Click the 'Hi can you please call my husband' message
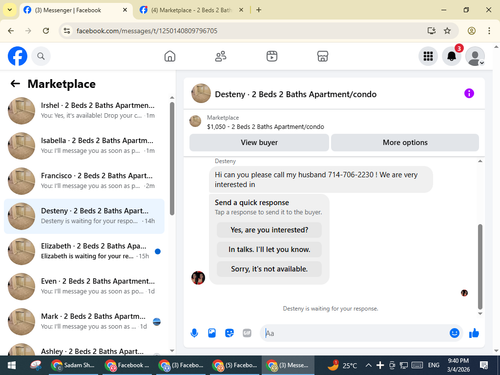The height and width of the screenshot is (375, 500). (x=321, y=179)
